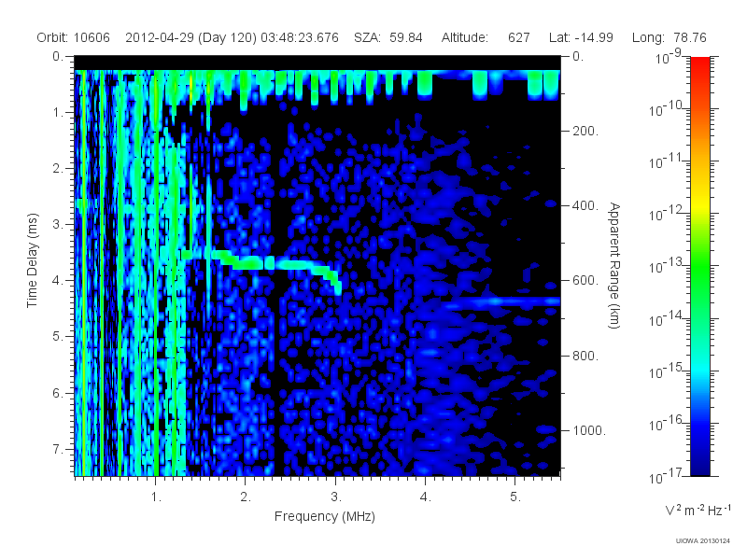Click the '7.' time delay tick label

pyautogui.click(x=58, y=449)
